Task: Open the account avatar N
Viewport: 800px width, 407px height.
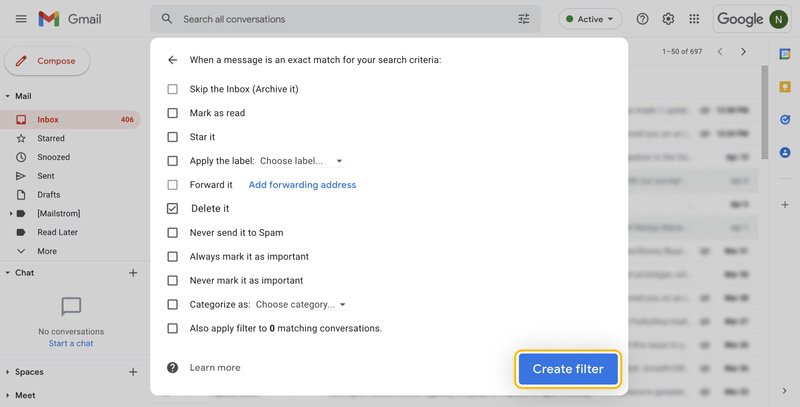Action: point(779,19)
